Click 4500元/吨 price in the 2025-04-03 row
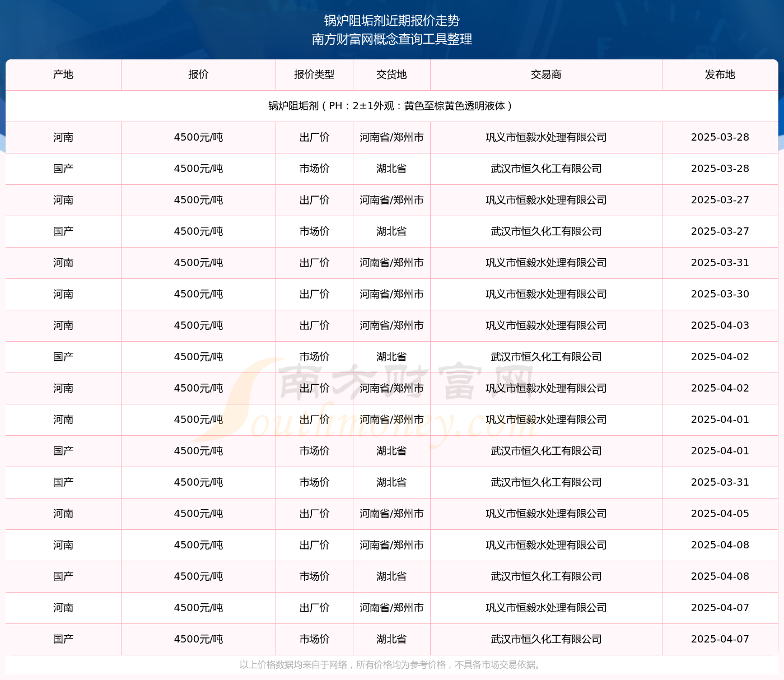This screenshot has height=680, width=784. (x=198, y=325)
